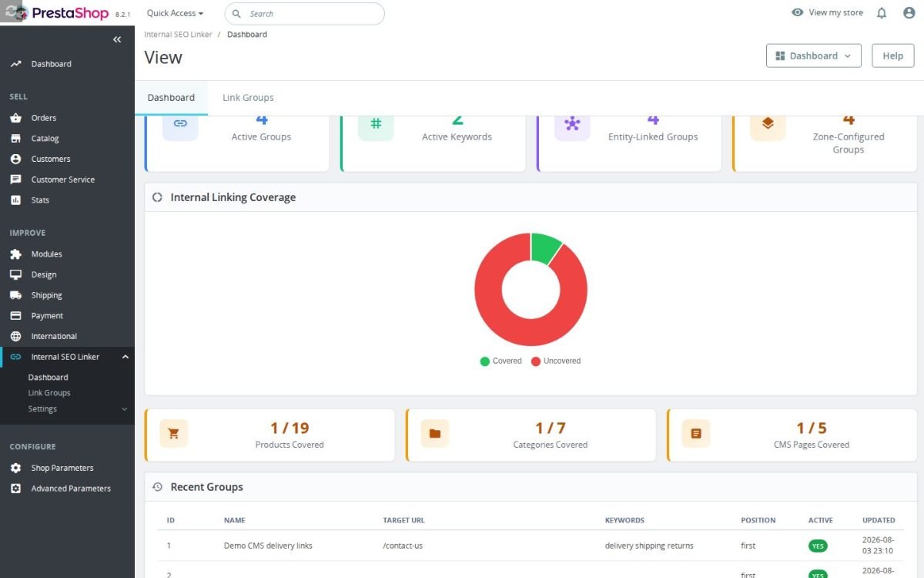The width and height of the screenshot is (924, 578).
Task: Click the TARGET URL column header
Action: 403,520
